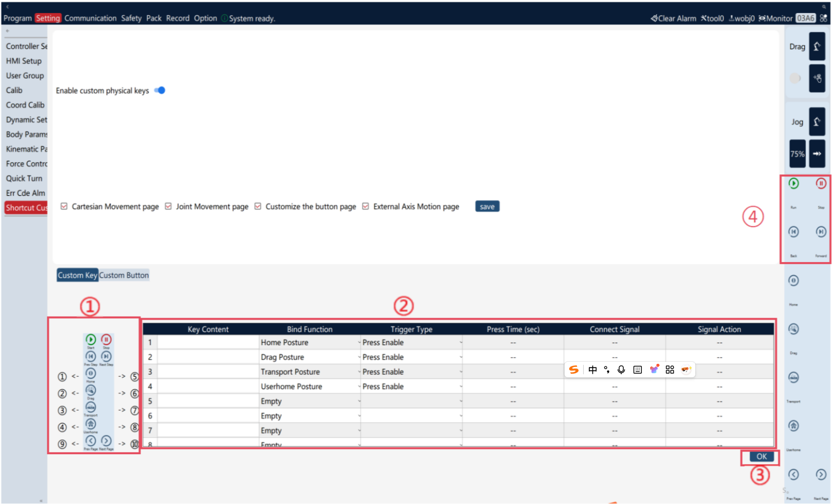The width and height of the screenshot is (833, 504).
Task: Open Trigger Type dropdown for Drag Posture row
Action: [412, 357]
